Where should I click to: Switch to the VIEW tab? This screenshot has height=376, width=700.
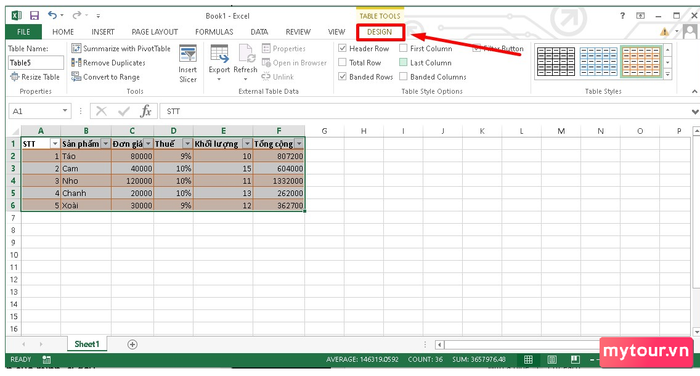336,32
